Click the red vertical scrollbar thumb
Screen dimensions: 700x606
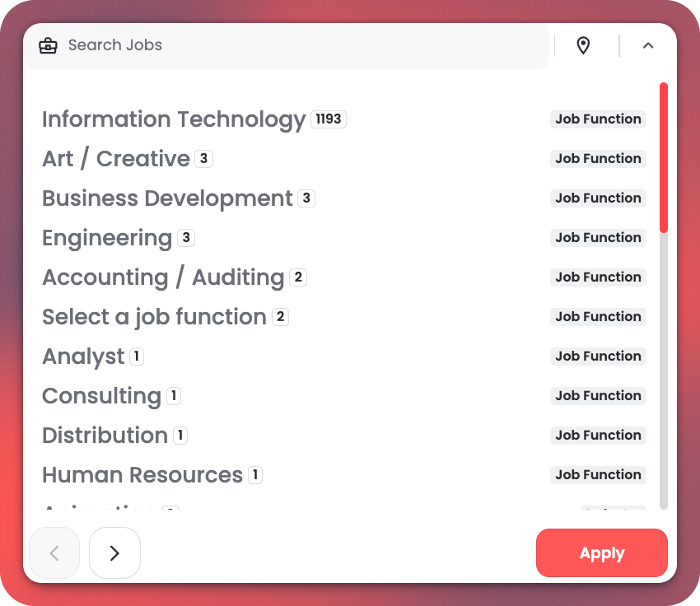664,156
